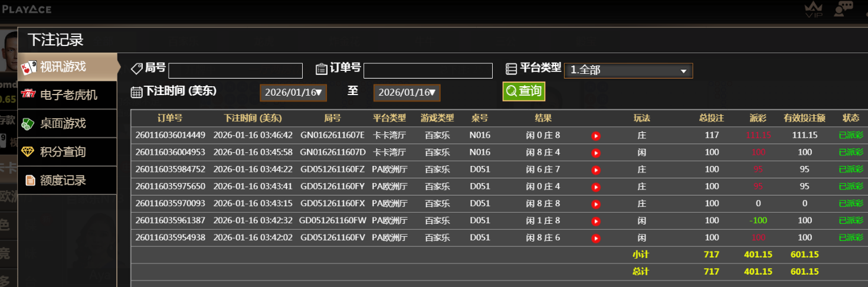This screenshot has height=287, width=868.
Task: Click the list icon next to 平台类型
Action: pyautogui.click(x=512, y=69)
